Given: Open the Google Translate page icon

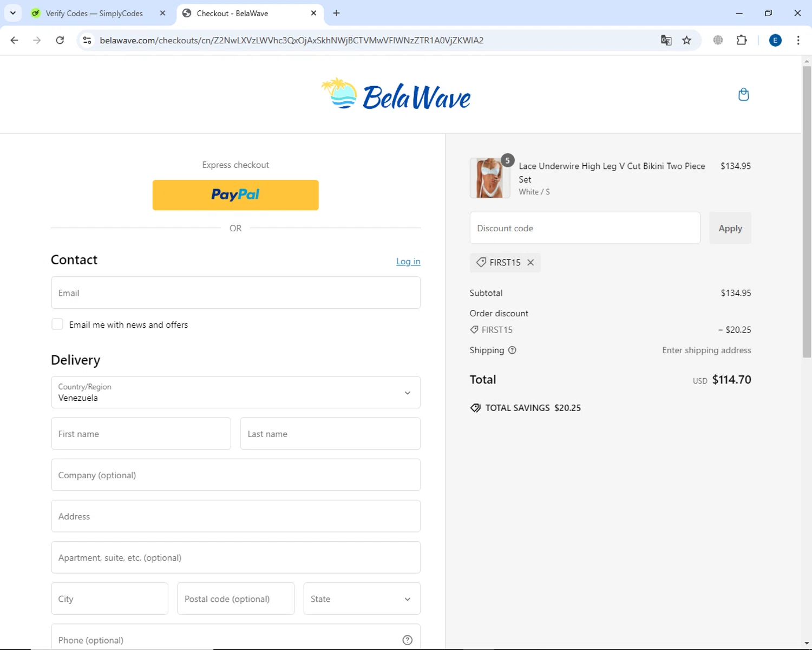Looking at the screenshot, I should pos(666,40).
